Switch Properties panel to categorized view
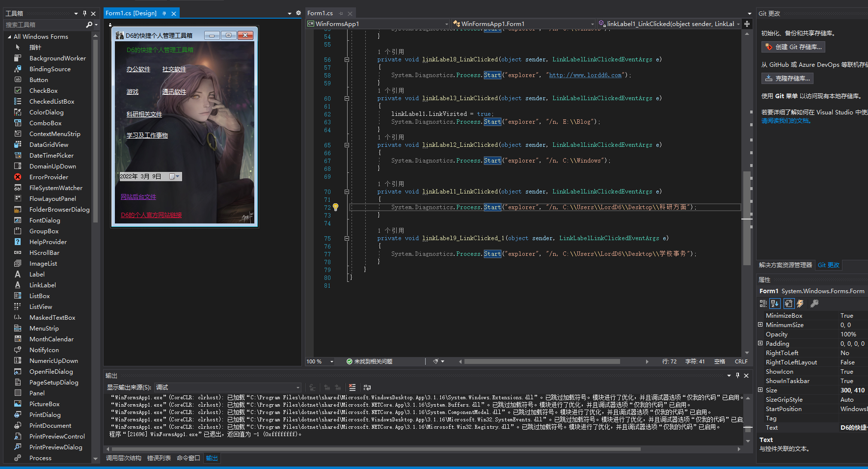 tap(764, 303)
